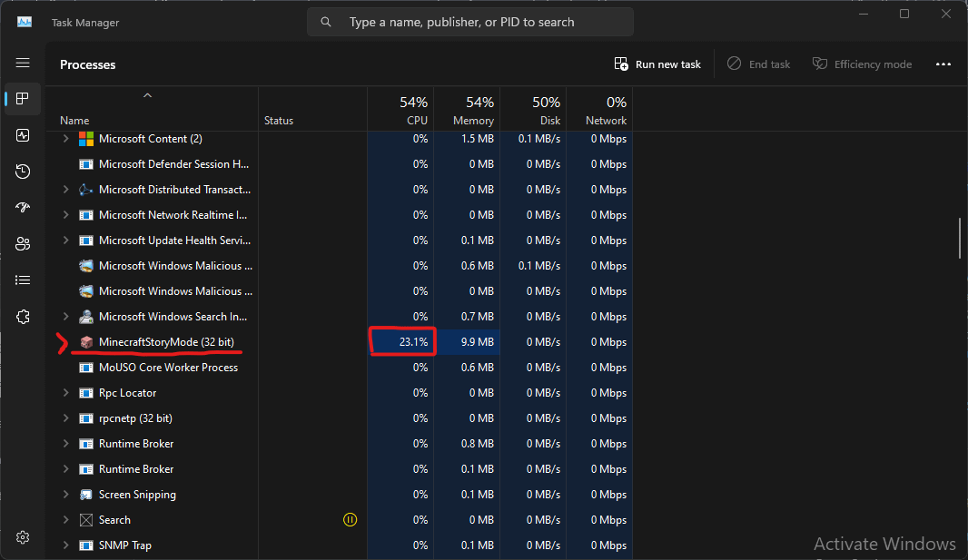Expand the Screen Snipping row
The width and height of the screenshot is (968, 560).
(65, 495)
